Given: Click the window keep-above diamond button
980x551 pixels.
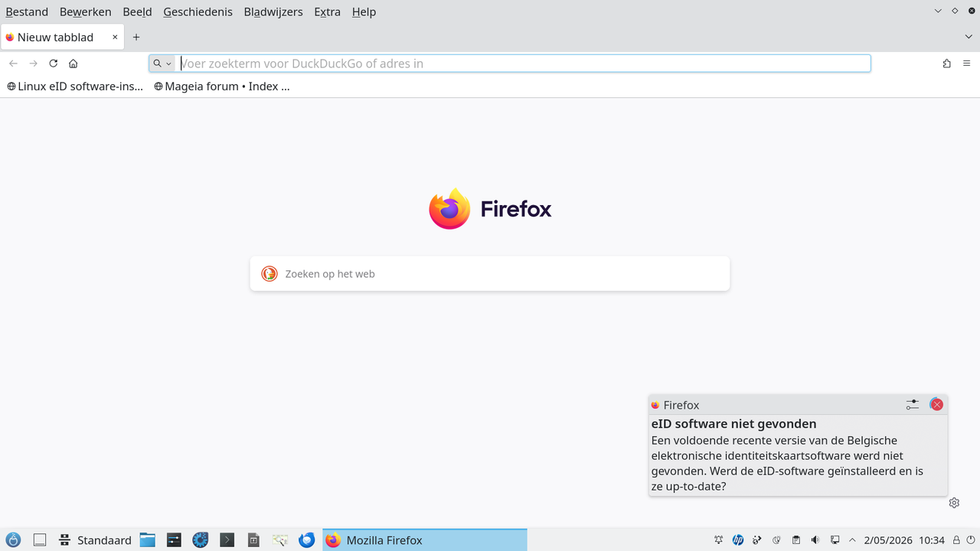Looking at the screenshot, I should click(x=955, y=11).
